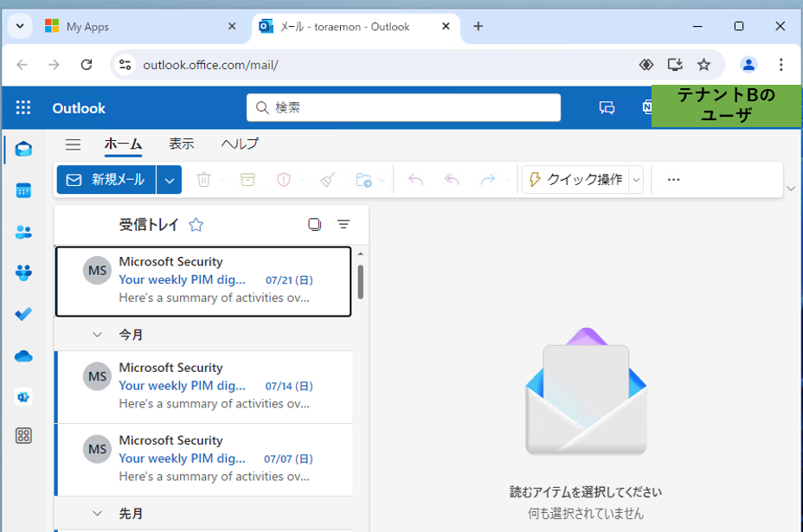Collapse the 先月 group
The image size is (803, 532).
click(97, 513)
